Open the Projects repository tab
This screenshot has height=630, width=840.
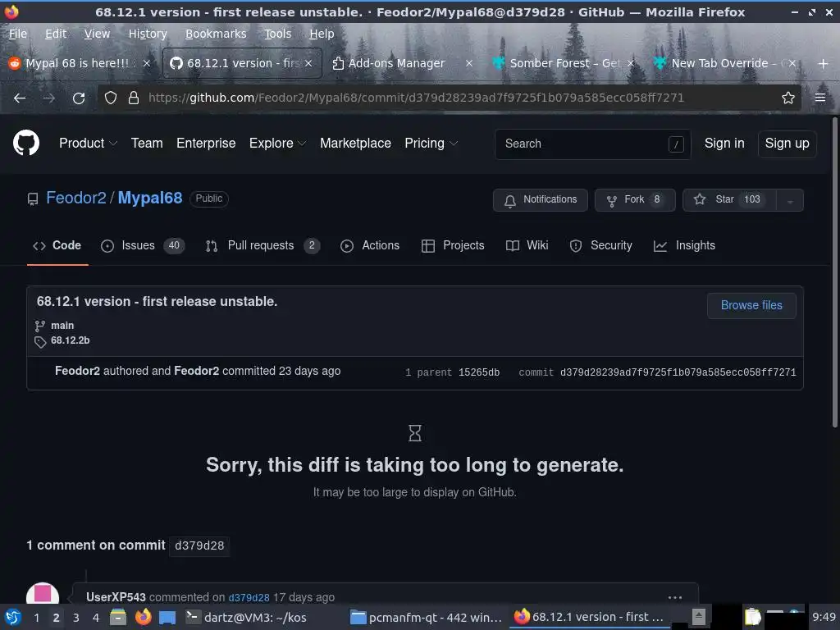click(x=453, y=245)
